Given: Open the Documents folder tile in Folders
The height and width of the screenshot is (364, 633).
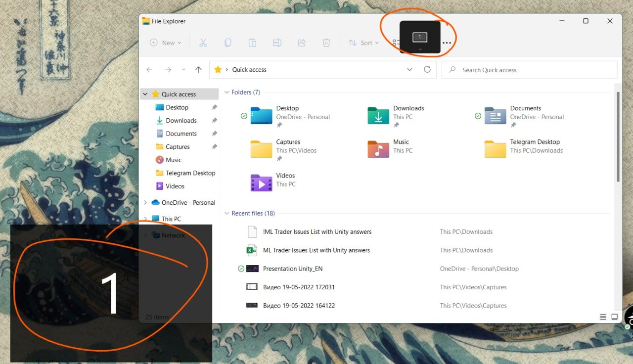Looking at the screenshot, I should point(524,117).
